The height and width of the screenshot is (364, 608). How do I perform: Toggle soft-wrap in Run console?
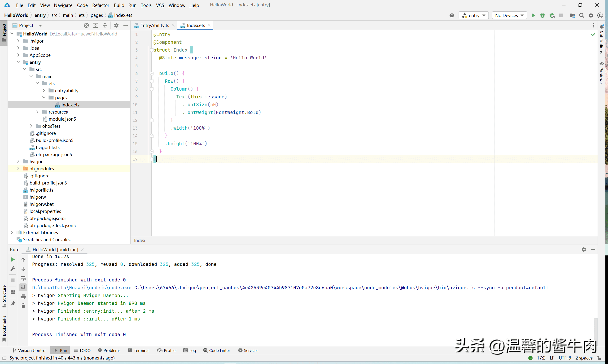pos(23,278)
